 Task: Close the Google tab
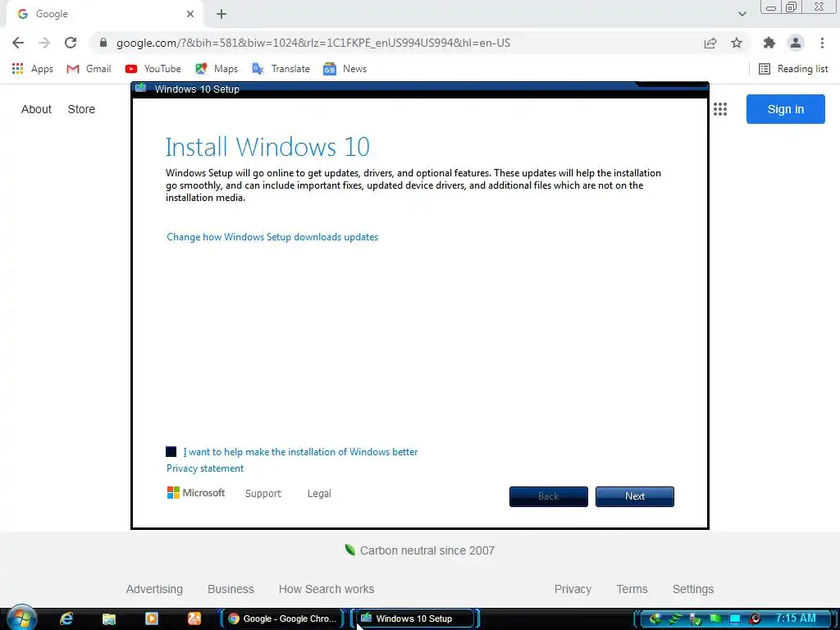click(190, 14)
